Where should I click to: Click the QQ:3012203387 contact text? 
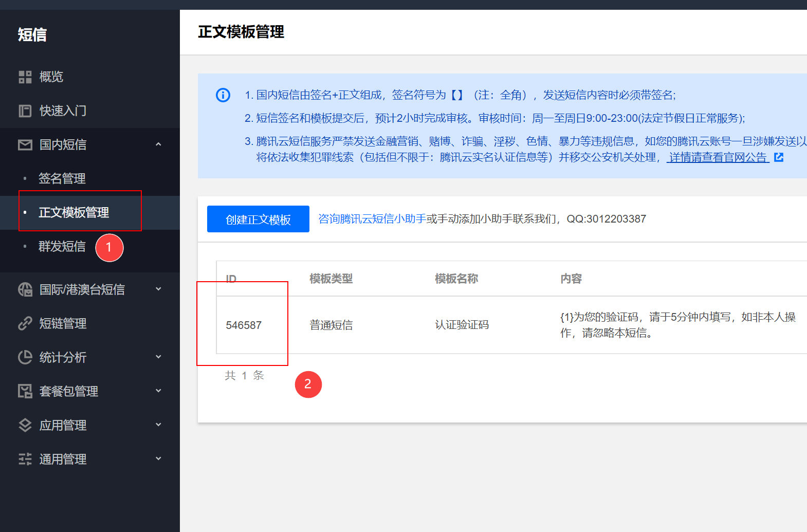click(x=607, y=219)
